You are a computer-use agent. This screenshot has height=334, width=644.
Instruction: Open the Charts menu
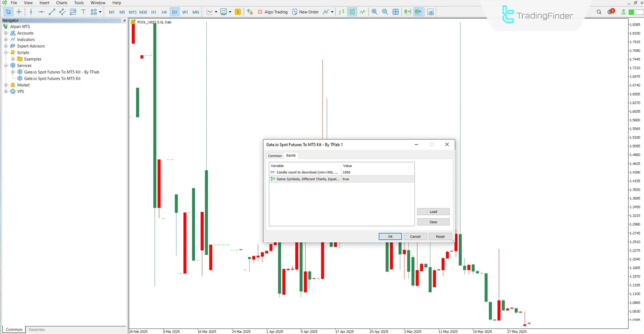(x=61, y=3)
